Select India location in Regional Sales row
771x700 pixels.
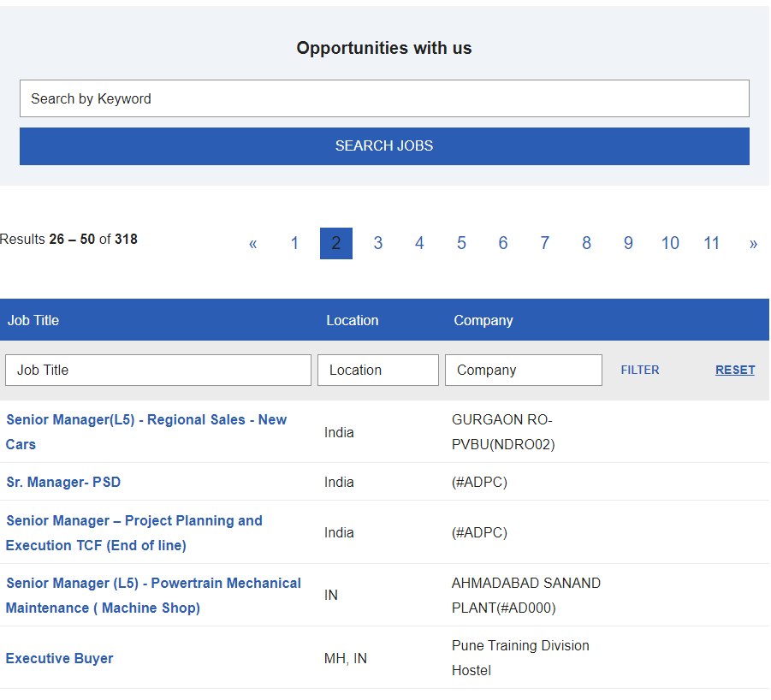339,433
